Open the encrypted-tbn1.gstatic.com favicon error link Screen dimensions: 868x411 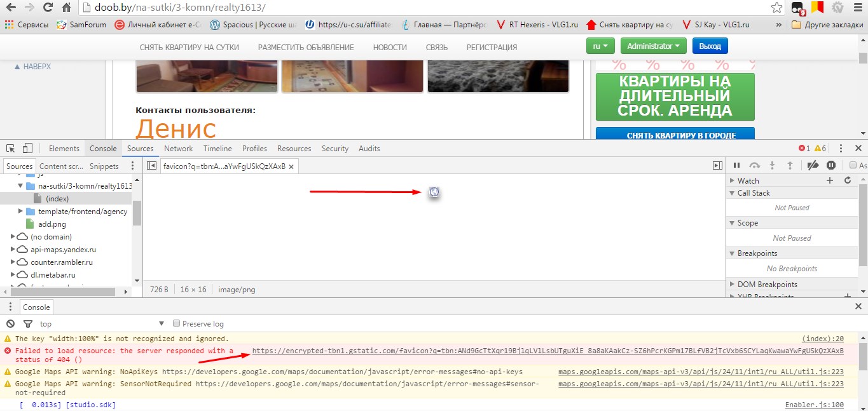(548, 351)
